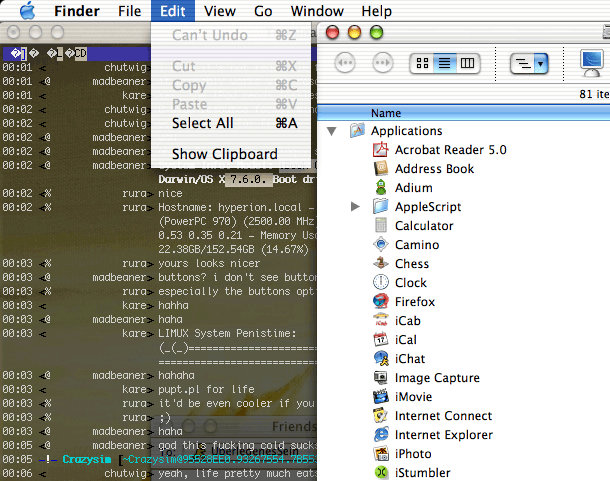Click 'Crazysim' nick in the terminal chat
The width and height of the screenshot is (610, 481).
86,459
